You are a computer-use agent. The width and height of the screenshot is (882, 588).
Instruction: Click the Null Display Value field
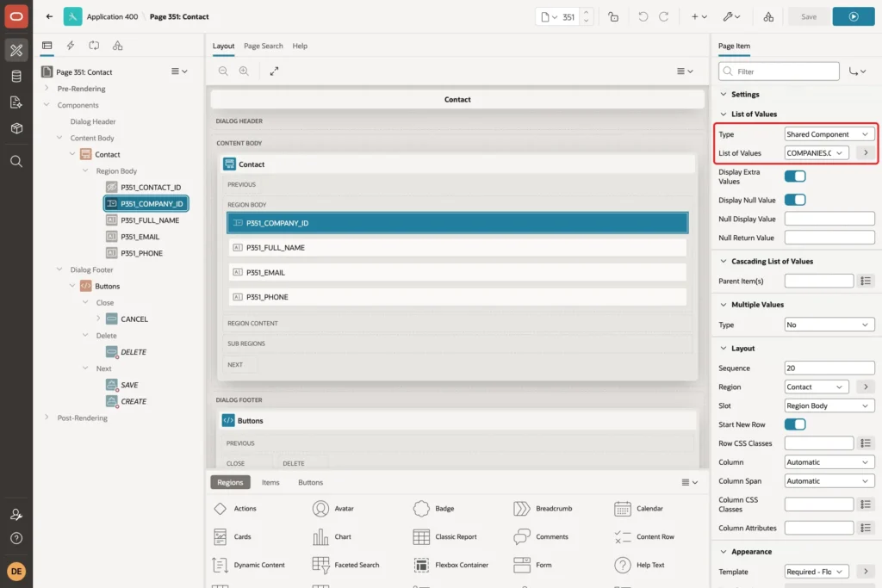point(829,219)
